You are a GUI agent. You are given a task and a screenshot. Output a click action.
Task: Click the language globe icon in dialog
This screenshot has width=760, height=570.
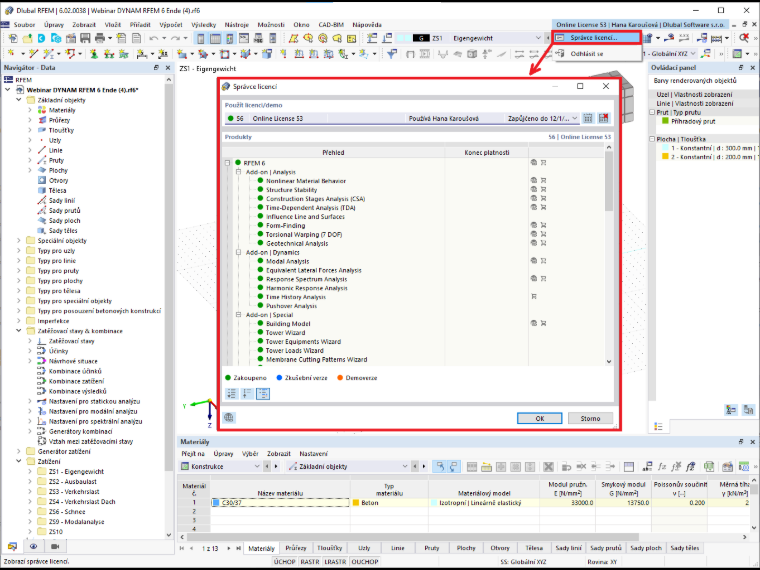[x=229, y=417]
